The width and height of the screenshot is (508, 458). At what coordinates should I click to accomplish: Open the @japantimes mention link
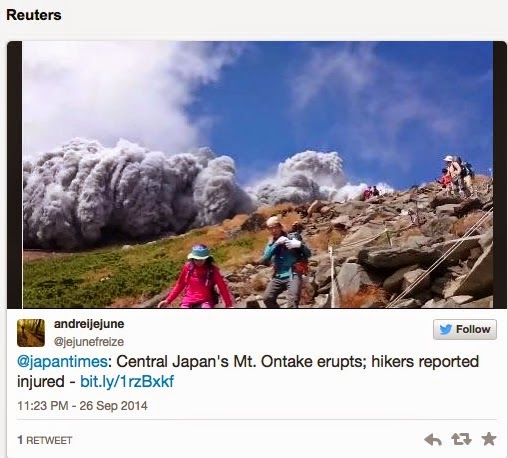[x=62, y=362]
